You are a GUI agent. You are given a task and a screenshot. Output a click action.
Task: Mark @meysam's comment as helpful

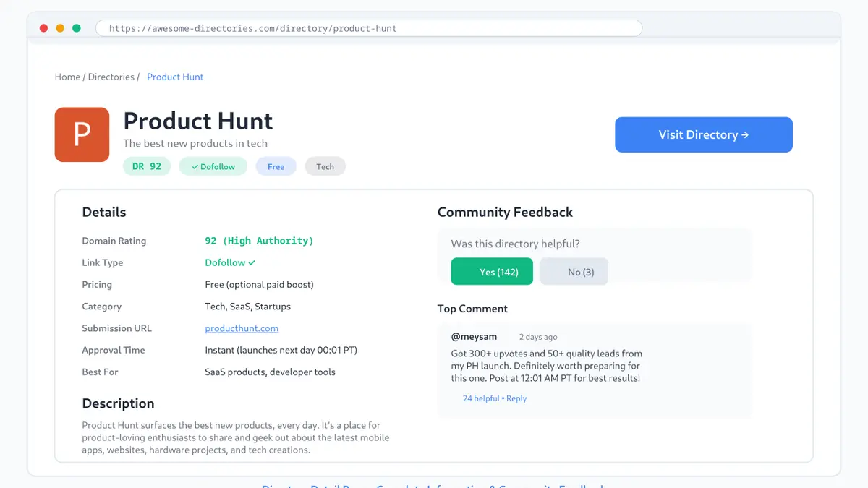(x=480, y=398)
